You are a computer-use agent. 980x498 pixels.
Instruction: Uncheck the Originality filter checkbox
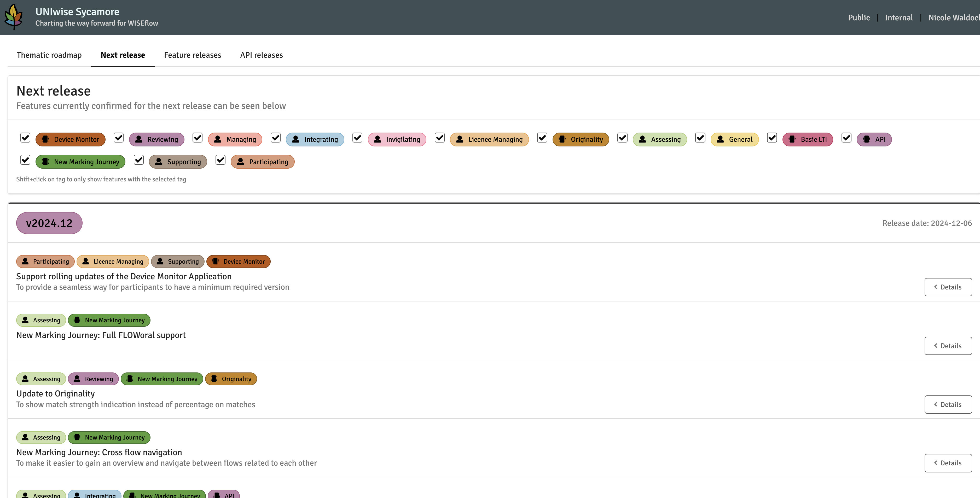click(542, 138)
